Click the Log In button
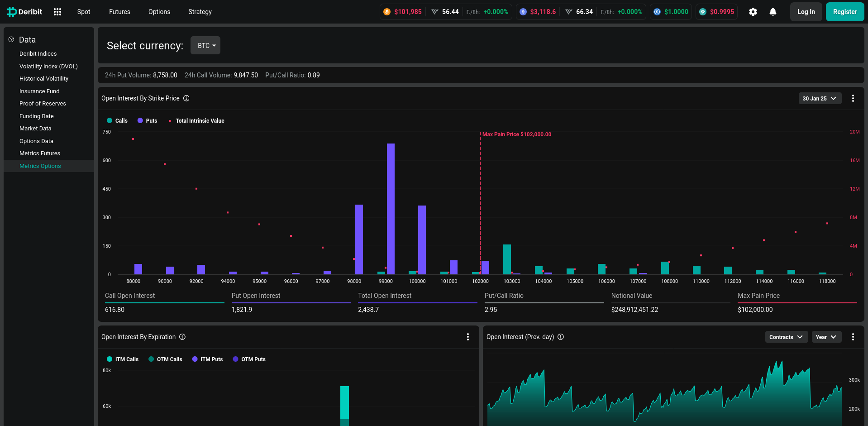868x426 pixels. point(806,12)
